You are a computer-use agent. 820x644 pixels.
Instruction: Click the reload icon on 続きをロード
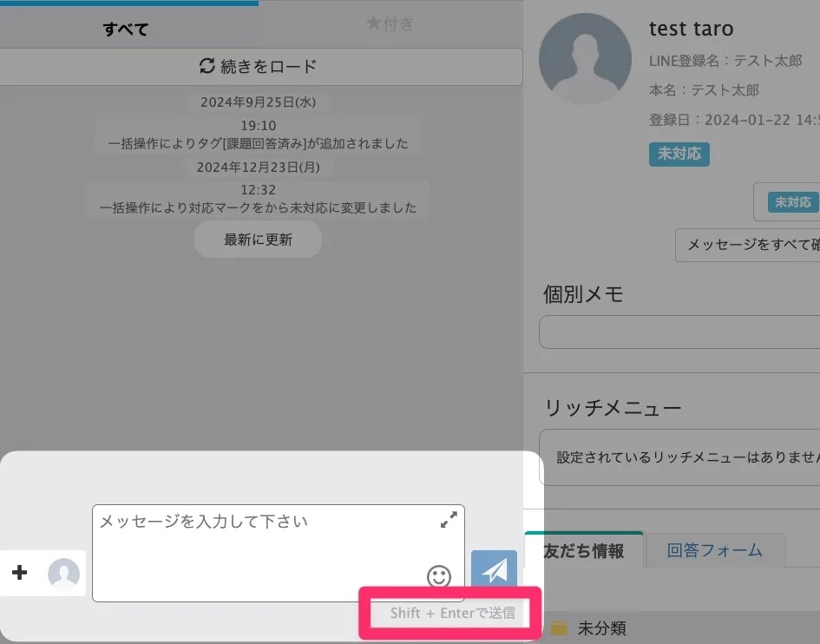[207, 66]
